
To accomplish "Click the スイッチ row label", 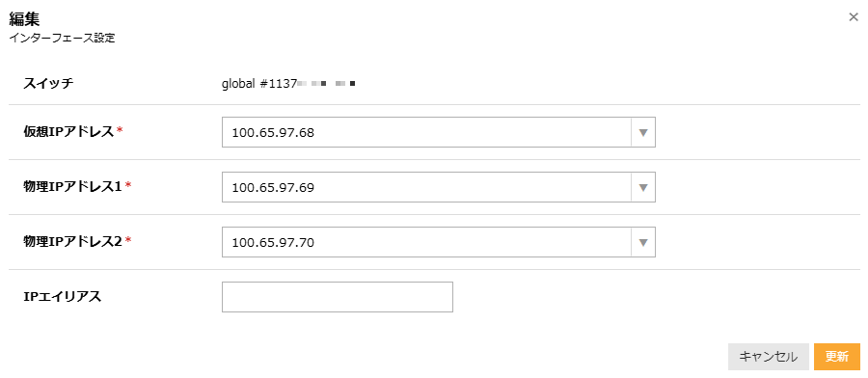I will pyautogui.click(x=49, y=84).
